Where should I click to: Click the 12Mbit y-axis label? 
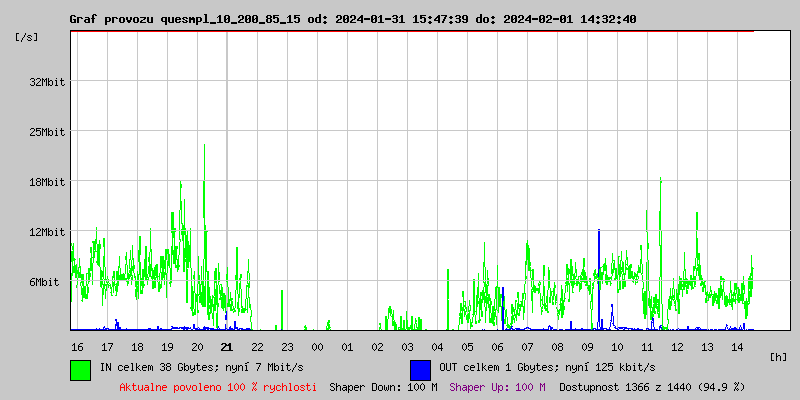(x=47, y=232)
